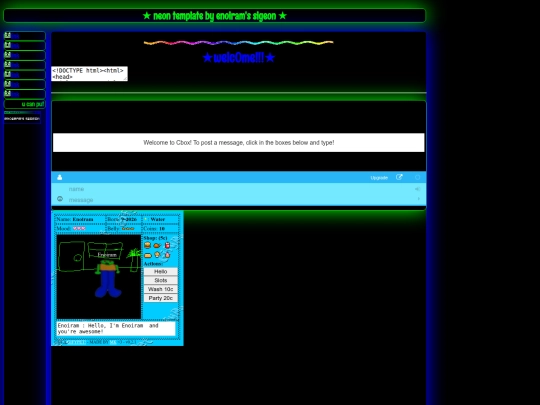Buy the pink potion bottle item
Screen dimensions: 540x405
click(x=167, y=255)
